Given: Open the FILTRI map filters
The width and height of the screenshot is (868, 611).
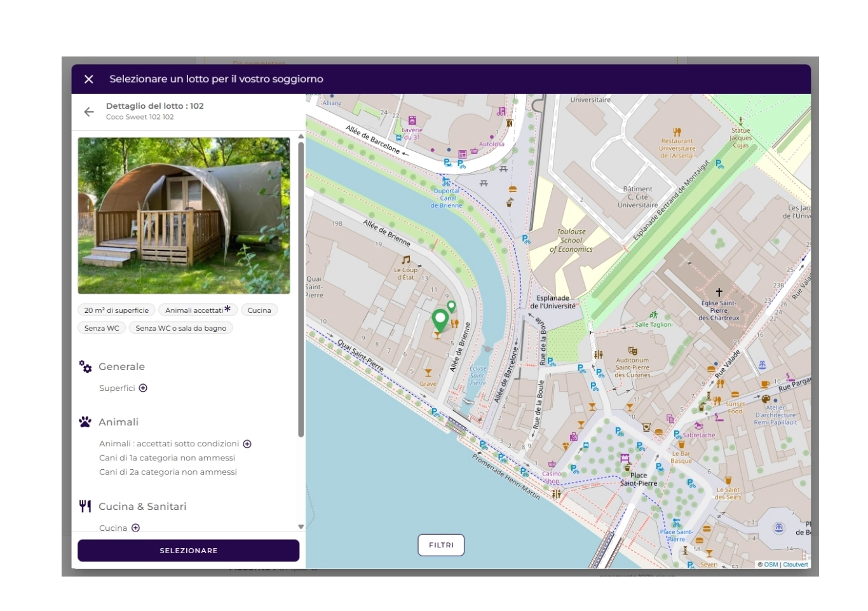Looking at the screenshot, I should [x=441, y=545].
